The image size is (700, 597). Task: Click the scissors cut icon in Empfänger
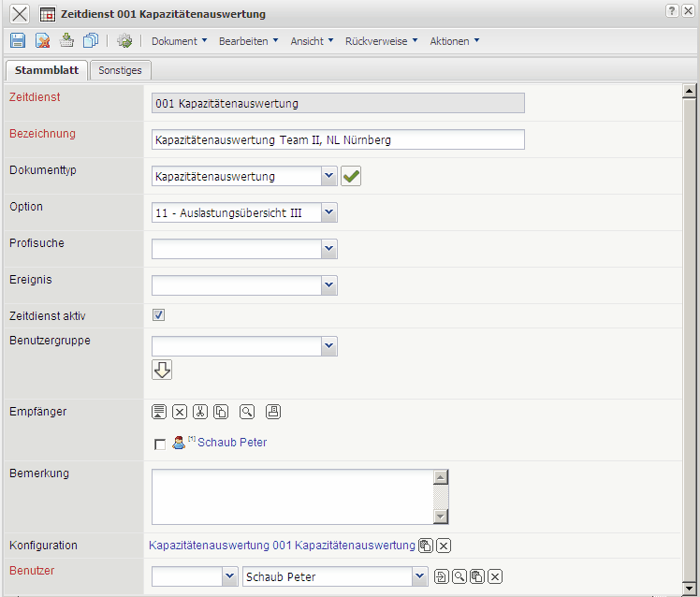(200, 412)
